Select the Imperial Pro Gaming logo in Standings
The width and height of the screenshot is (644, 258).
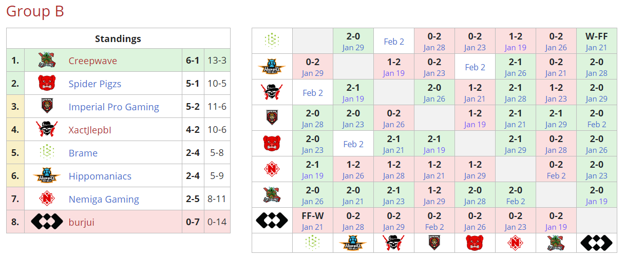[47, 107]
